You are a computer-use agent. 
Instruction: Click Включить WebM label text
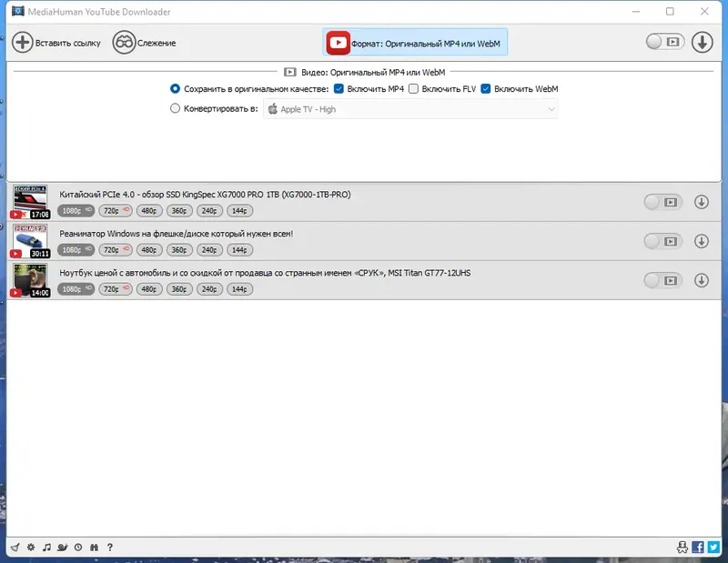(x=526, y=88)
